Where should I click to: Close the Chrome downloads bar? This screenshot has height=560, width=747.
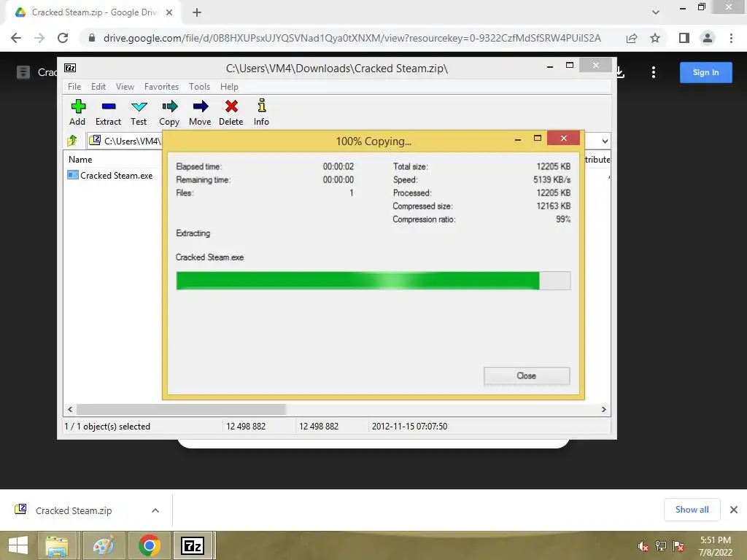(x=734, y=510)
